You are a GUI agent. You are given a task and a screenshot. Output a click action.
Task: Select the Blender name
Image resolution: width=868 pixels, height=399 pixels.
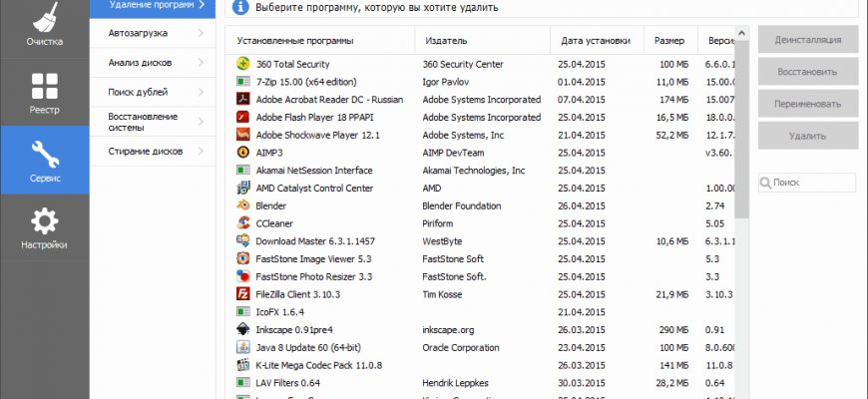[x=271, y=205]
